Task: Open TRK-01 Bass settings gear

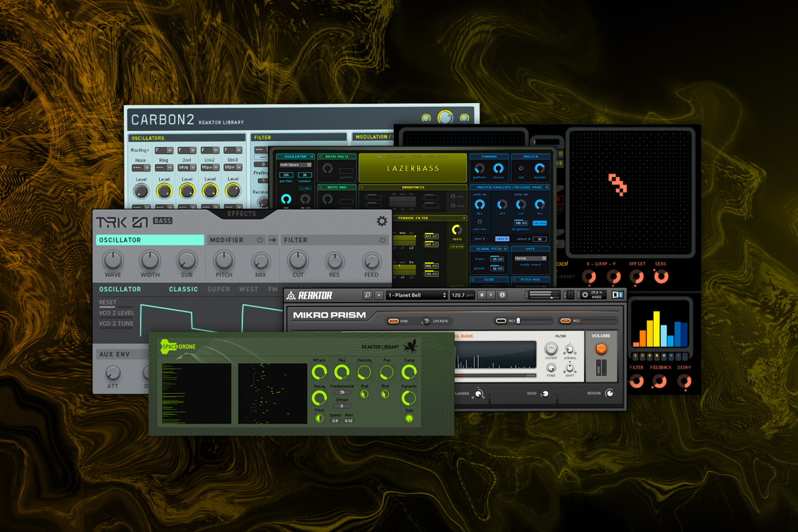Action: [x=382, y=221]
